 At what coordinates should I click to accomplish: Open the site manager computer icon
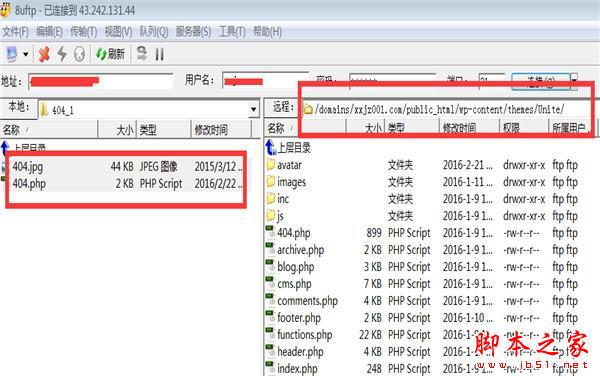point(12,54)
